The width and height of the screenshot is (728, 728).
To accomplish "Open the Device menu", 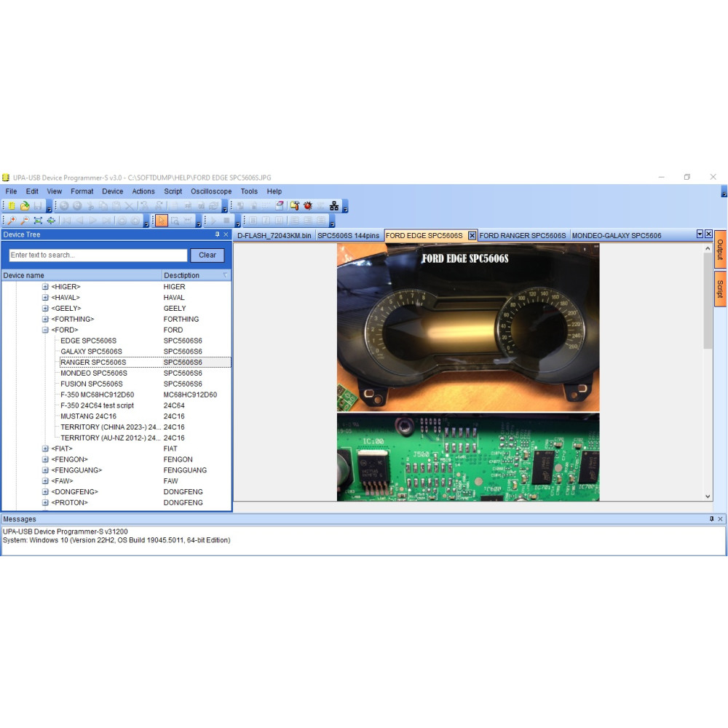I will coord(112,191).
